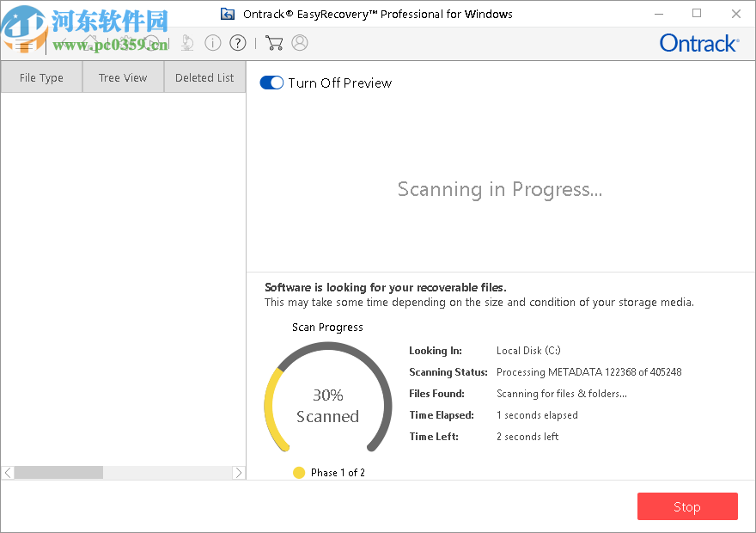Open the shopping cart icon
This screenshot has height=533, width=756.
click(x=274, y=43)
